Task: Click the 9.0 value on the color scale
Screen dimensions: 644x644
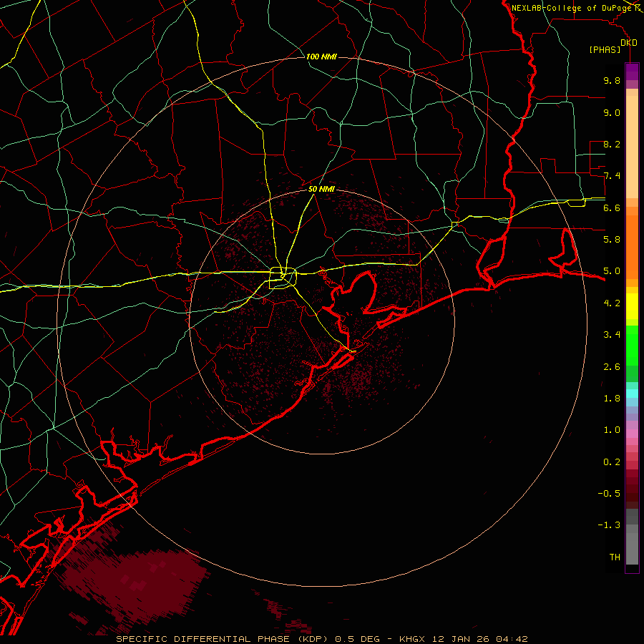Action: (612, 112)
